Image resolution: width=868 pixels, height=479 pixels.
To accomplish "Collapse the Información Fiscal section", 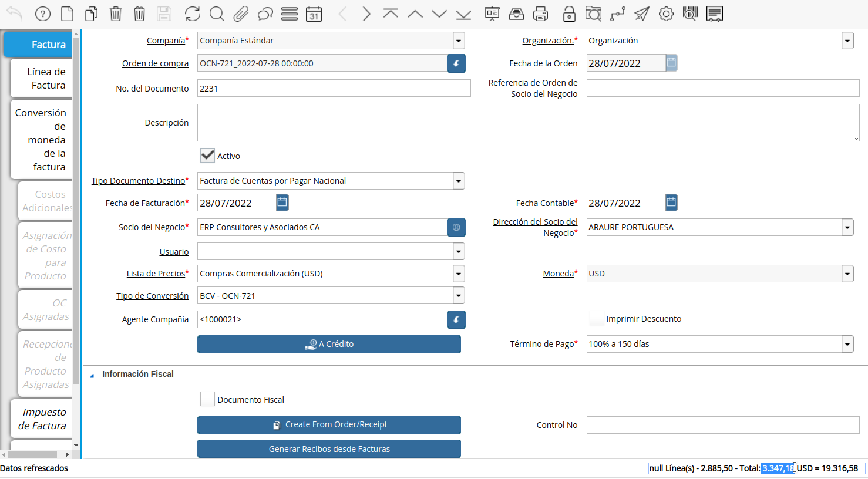I will pyautogui.click(x=92, y=375).
